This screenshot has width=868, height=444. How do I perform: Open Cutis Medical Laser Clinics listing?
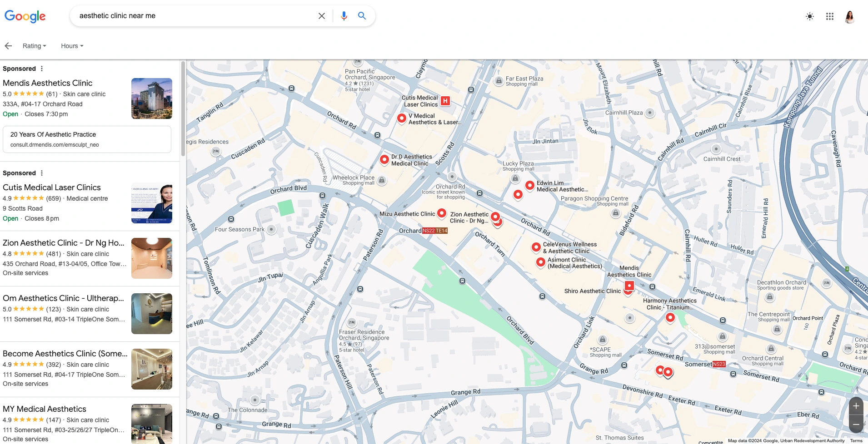(52, 187)
